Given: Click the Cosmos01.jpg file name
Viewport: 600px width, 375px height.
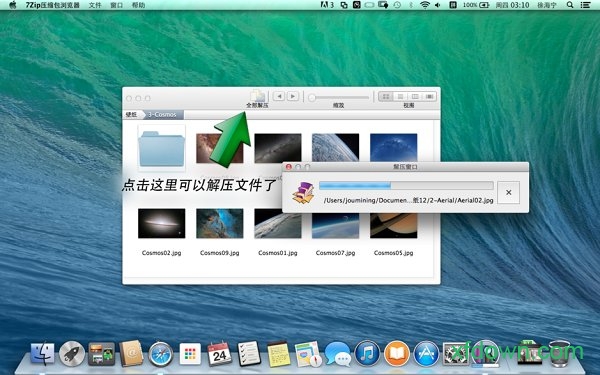Looking at the screenshot, I should click(x=278, y=253).
